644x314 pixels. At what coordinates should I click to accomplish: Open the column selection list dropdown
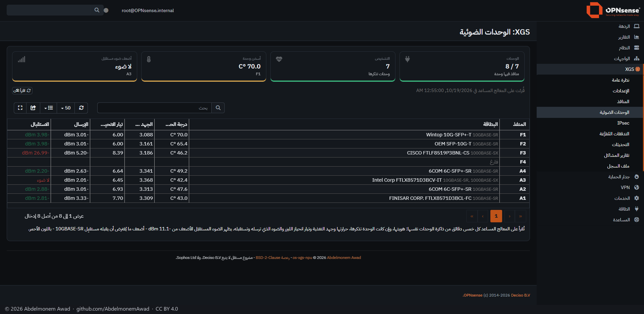(49, 108)
